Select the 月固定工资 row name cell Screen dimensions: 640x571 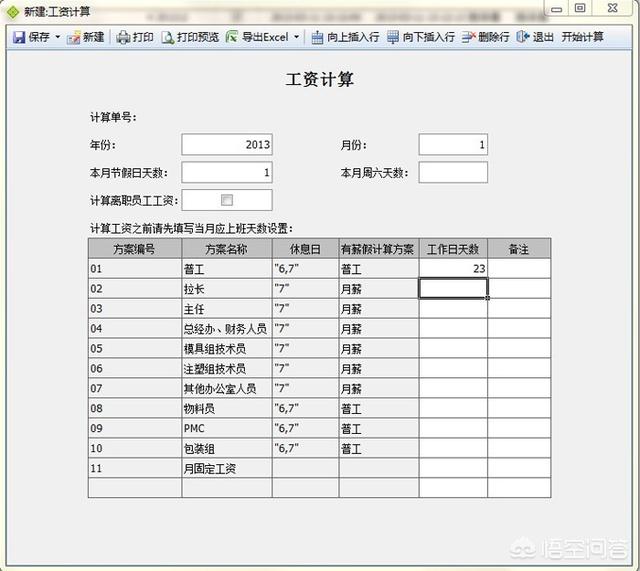[x=226, y=467]
